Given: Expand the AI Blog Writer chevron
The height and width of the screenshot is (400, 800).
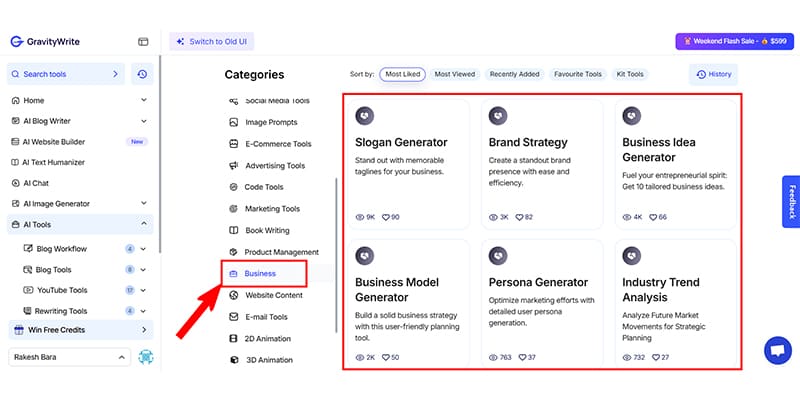Looking at the screenshot, I should pos(143,121).
